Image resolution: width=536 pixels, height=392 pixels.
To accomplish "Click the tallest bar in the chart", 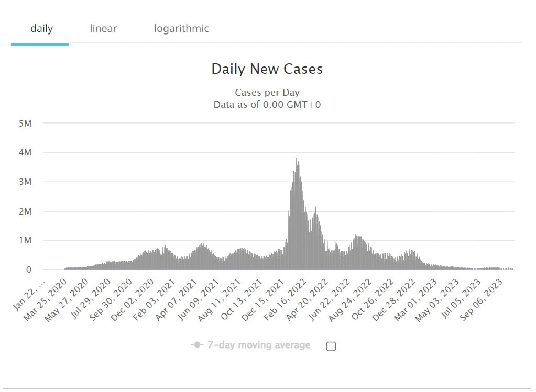I will [x=296, y=183].
